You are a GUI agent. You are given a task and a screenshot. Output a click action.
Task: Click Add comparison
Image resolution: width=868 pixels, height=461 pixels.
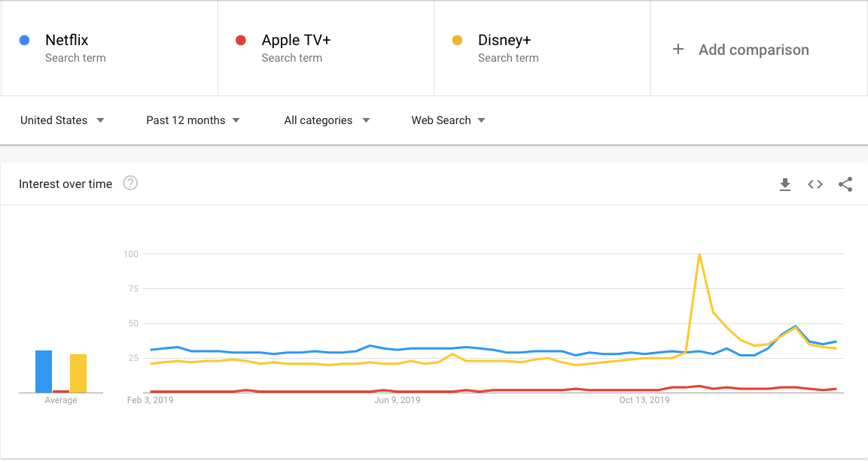pos(753,50)
